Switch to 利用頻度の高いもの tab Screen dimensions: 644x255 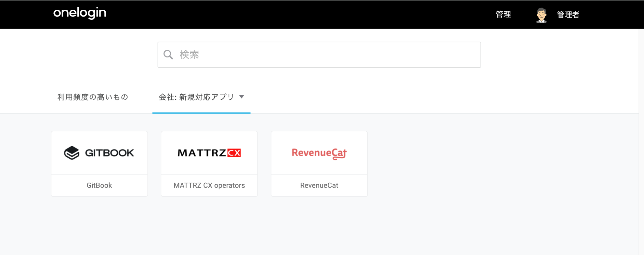tap(93, 97)
